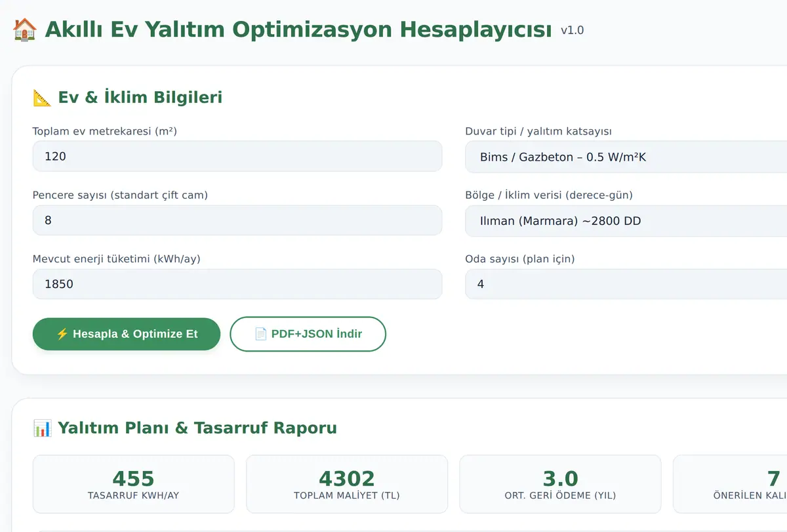
Task: Click the 4302 Toplam Maliyet card
Action: (347, 484)
